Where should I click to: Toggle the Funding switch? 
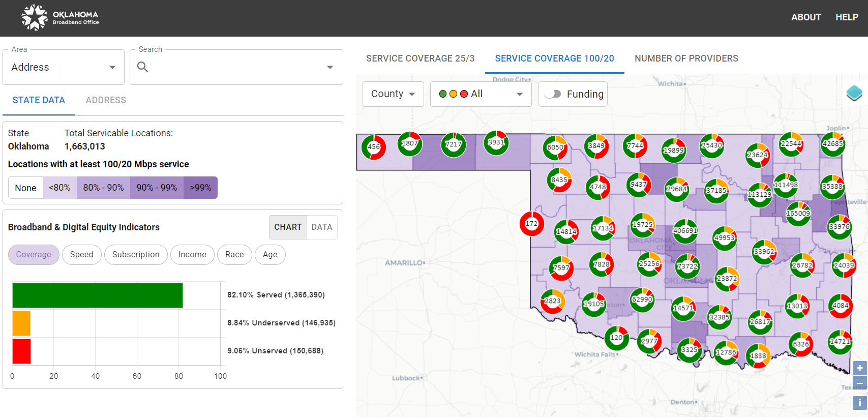(553, 94)
